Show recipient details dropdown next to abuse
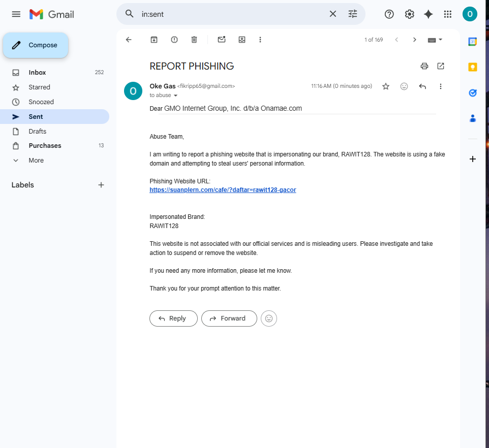The width and height of the screenshot is (489, 448). 175,95
